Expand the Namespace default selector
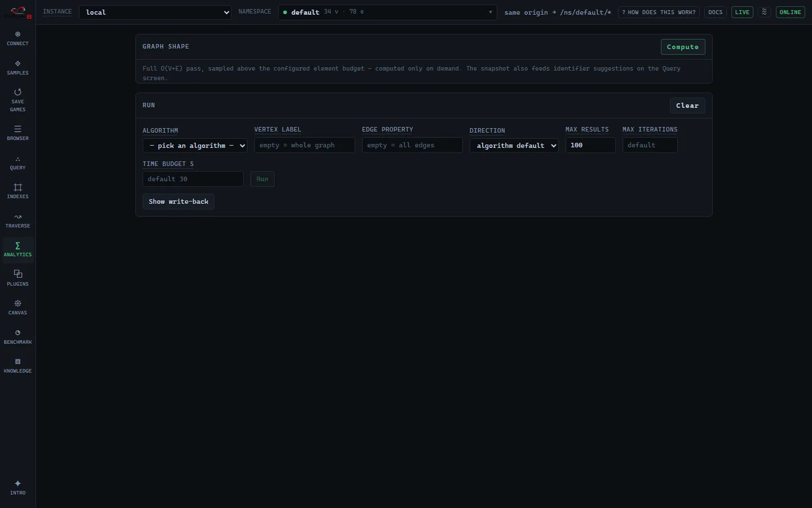812x508 pixels. (387, 12)
